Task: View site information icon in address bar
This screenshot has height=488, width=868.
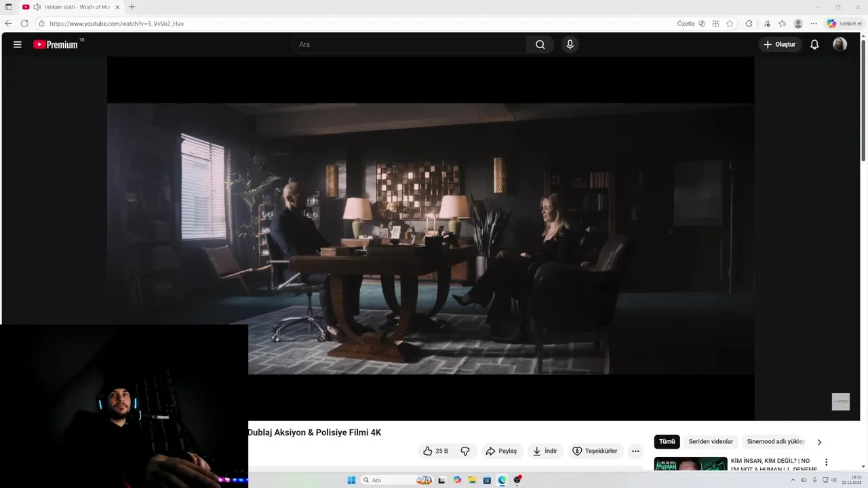Action: click(x=41, y=24)
